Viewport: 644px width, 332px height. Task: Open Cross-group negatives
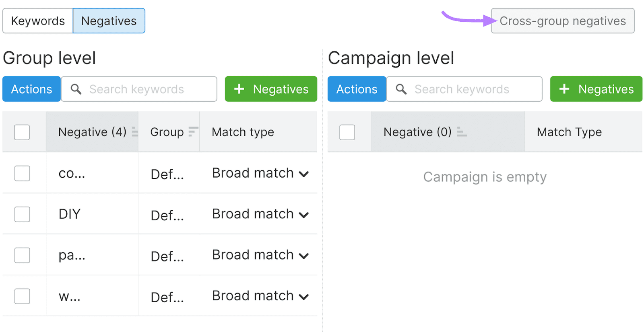point(562,21)
